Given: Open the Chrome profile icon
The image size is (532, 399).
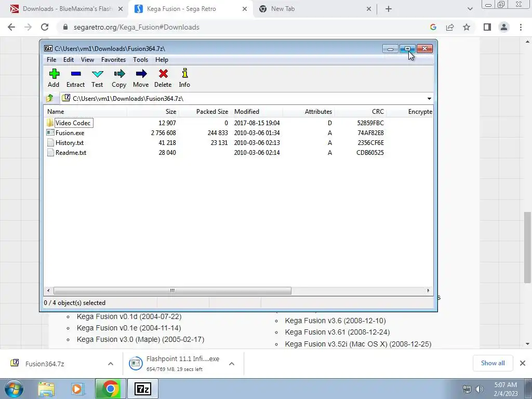Looking at the screenshot, I should coord(504,27).
